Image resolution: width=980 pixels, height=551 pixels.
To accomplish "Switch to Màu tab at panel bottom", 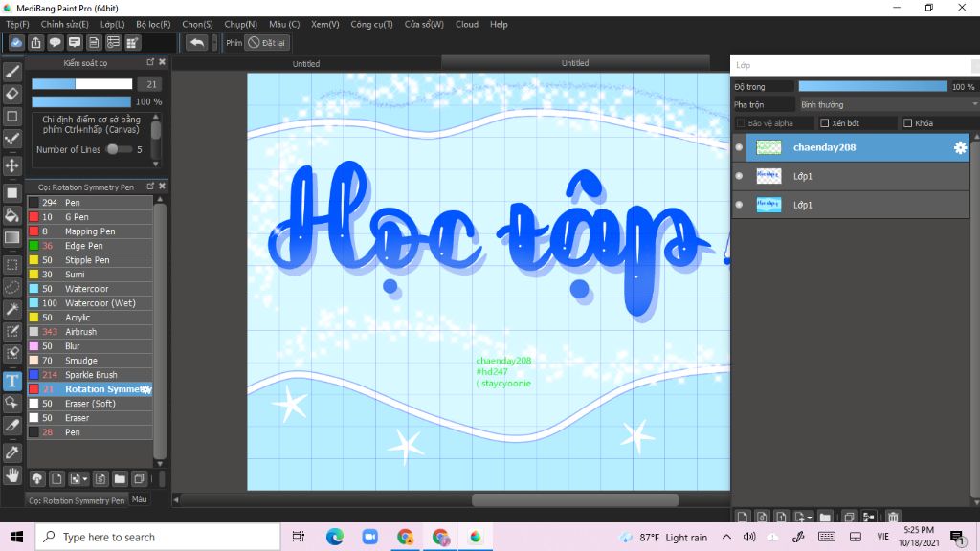I will pyautogui.click(x=140, y=499).
